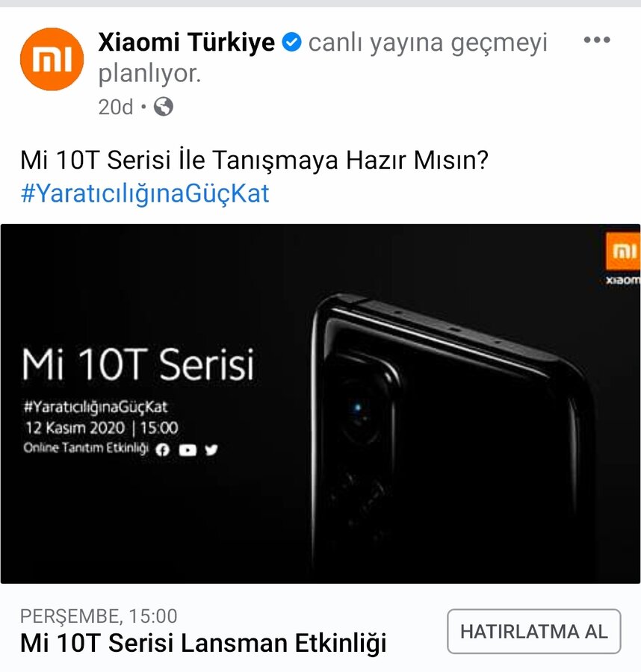Open the blue #YaratıcılığınaGüçKat hashtag link
Viewport: 641px width, 672px height.
point(145,193)
